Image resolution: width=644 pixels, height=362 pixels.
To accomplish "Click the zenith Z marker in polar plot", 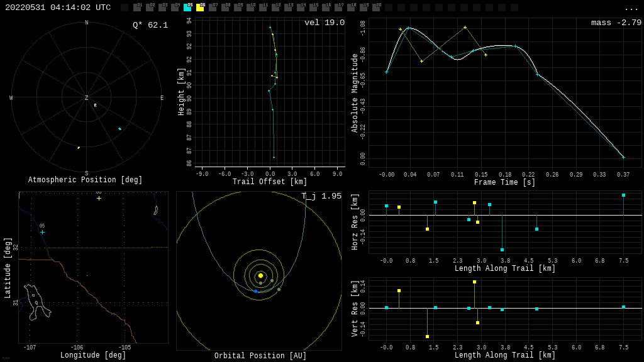I will pyautogui.click(x=87, y=98).
